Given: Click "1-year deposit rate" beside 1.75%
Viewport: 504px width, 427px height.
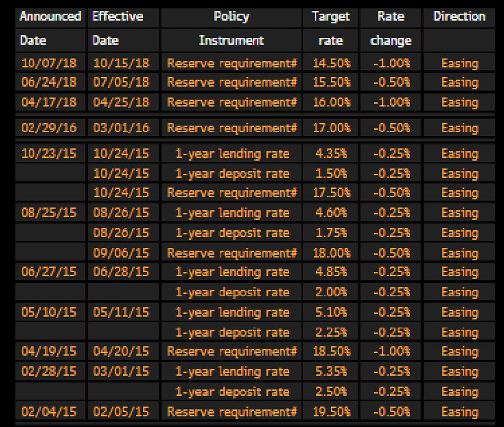Looking at the screenshot, I should click(x=232, y=233).
